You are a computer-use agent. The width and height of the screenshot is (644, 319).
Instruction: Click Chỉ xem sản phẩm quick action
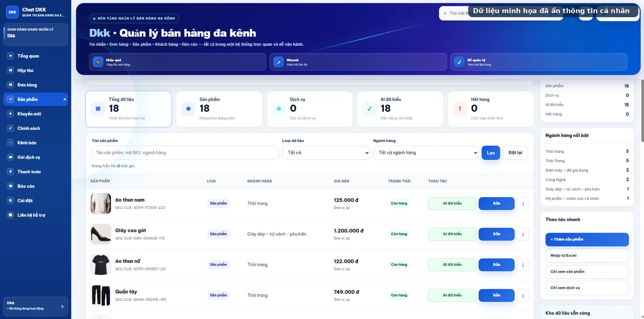(587, 272)
